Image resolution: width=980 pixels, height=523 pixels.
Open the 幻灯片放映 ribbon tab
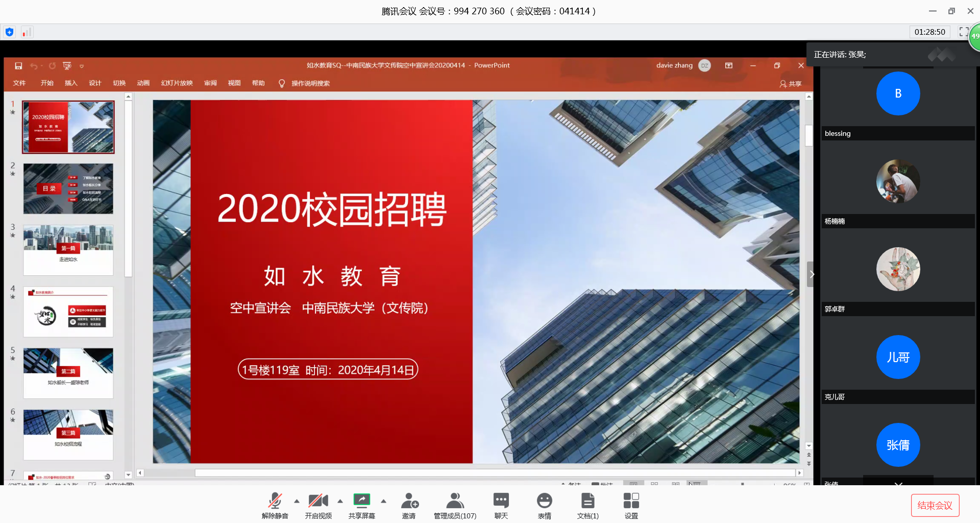point(177,83)
